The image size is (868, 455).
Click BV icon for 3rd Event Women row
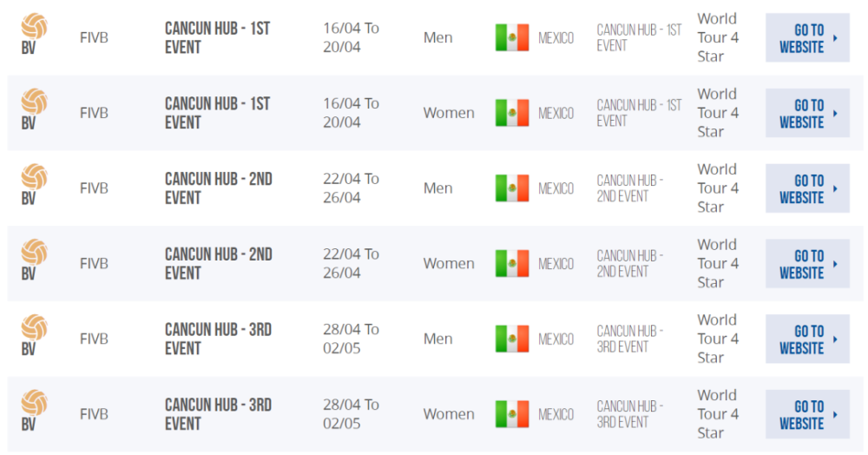click(x=34, y=411)
